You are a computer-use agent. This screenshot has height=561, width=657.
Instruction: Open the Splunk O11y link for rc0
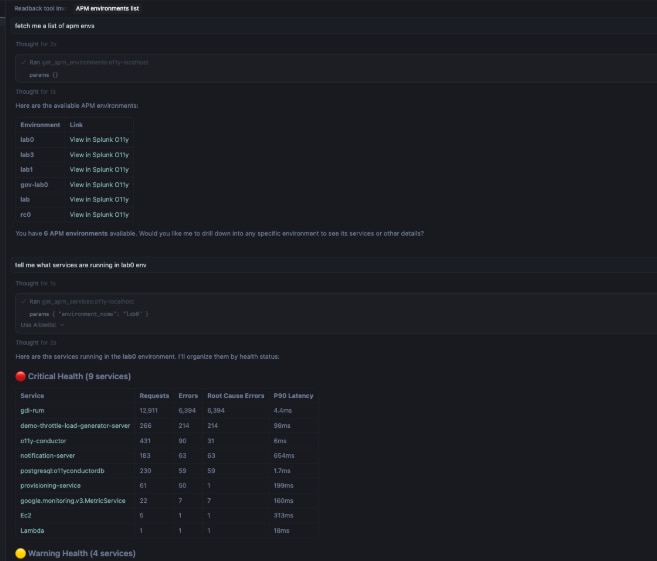tap(99, 215)
